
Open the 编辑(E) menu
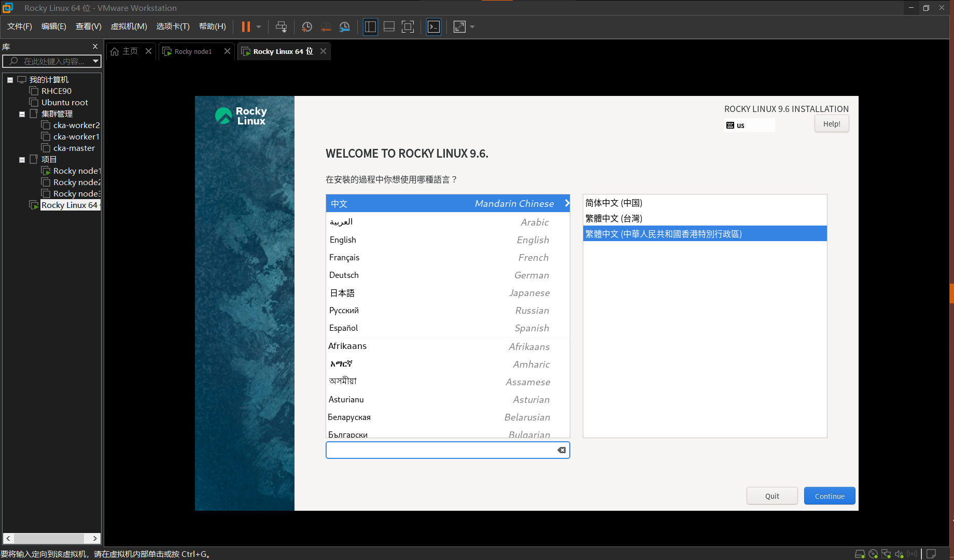point(54,26)
